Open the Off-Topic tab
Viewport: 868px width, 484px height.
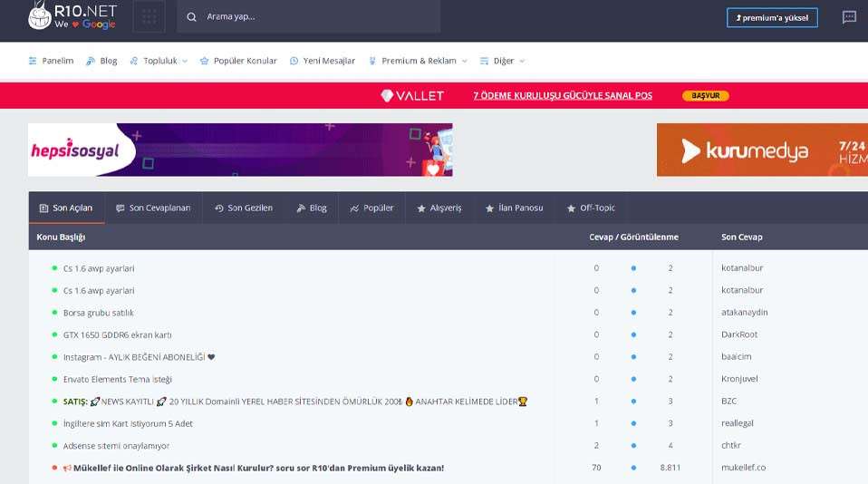591,208
